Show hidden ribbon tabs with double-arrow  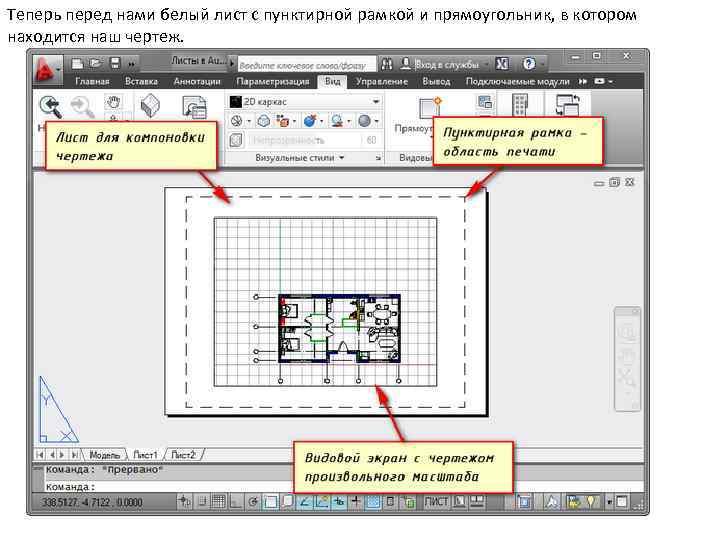583,81
